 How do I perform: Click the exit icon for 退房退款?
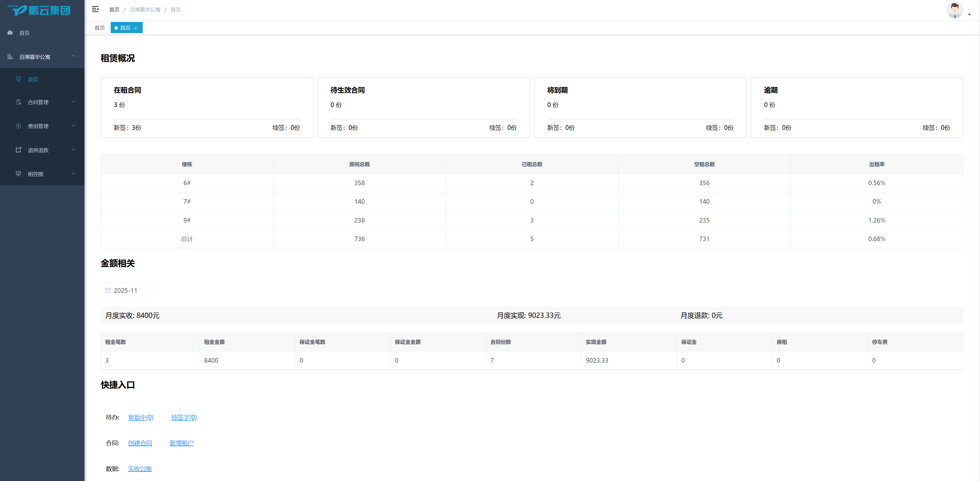(x=19, y=150)
